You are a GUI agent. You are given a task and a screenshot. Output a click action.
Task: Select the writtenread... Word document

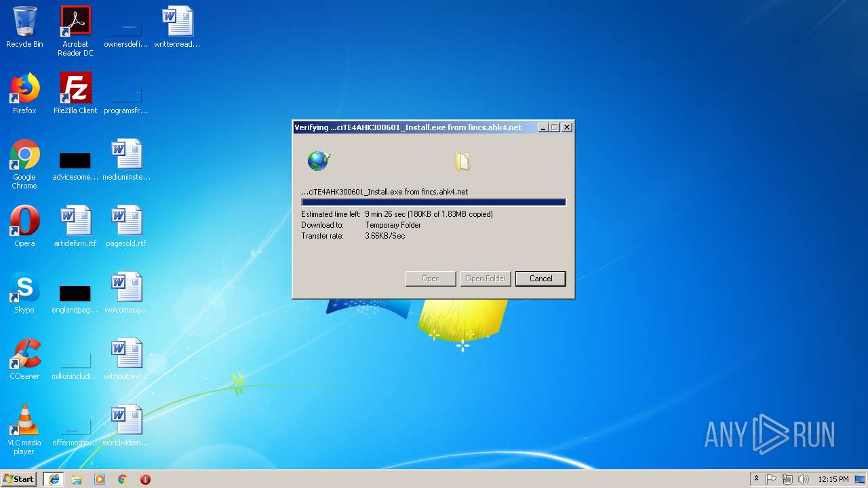pos(177,27)
